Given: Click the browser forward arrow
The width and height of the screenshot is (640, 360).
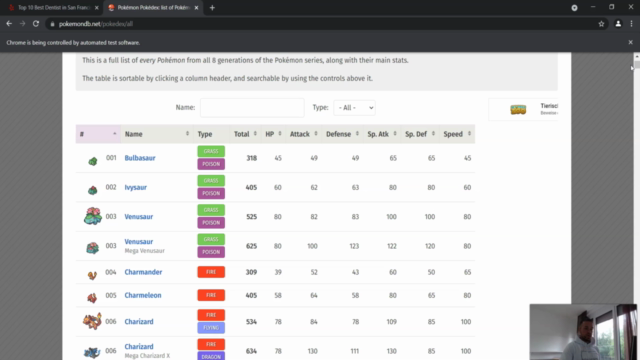Looking at the screenshot, I should click(x=22, y=24).
